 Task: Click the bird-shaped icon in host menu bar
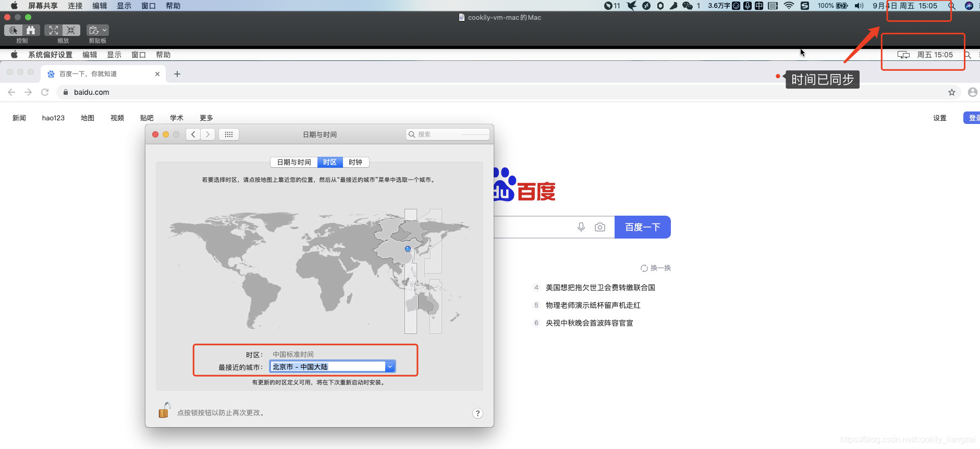pyautogui.click(x=632, y=6)
